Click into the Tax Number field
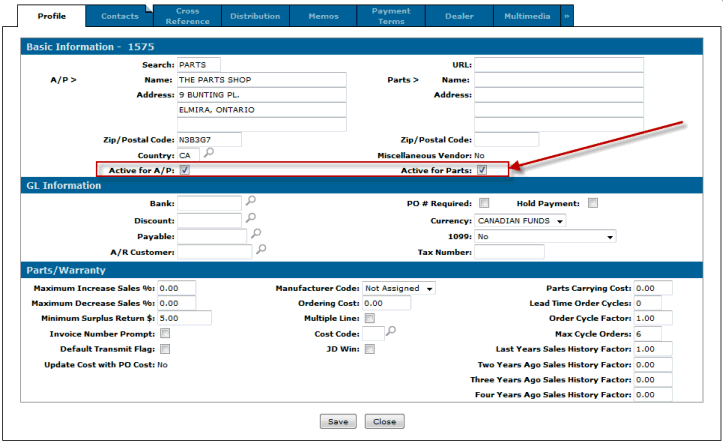This screenshot has width=723, height=443. point(509,252)
